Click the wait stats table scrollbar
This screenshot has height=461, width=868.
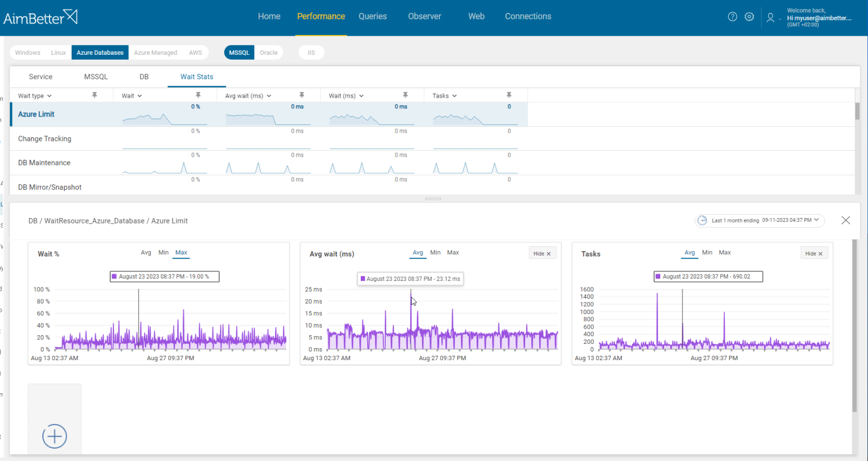[x=857, y=111]
